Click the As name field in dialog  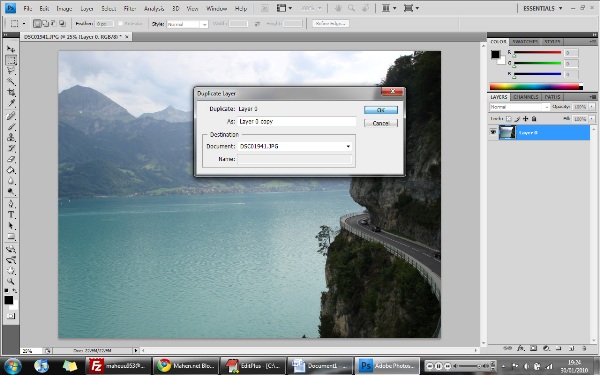(297, 122)
